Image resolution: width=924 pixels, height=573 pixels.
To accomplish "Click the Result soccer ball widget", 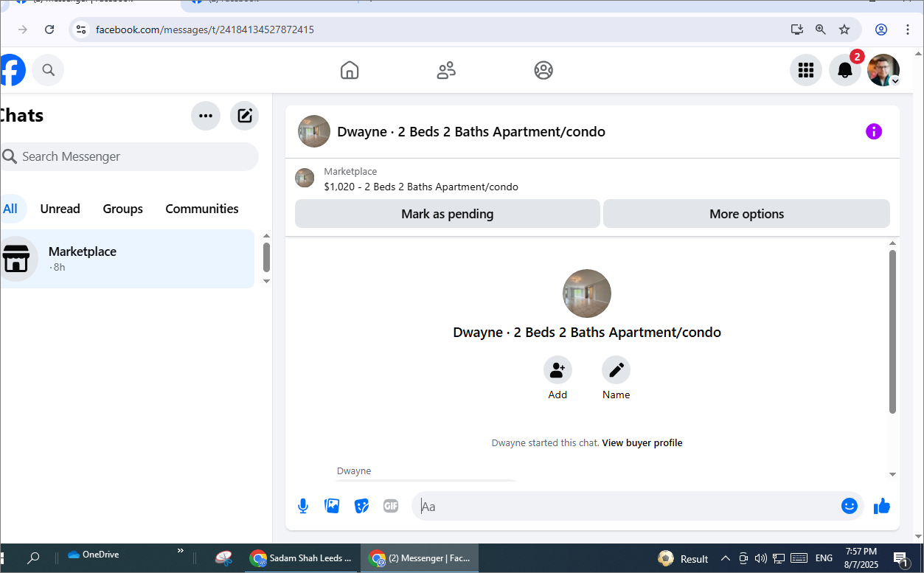I will (x=683, y=558).
